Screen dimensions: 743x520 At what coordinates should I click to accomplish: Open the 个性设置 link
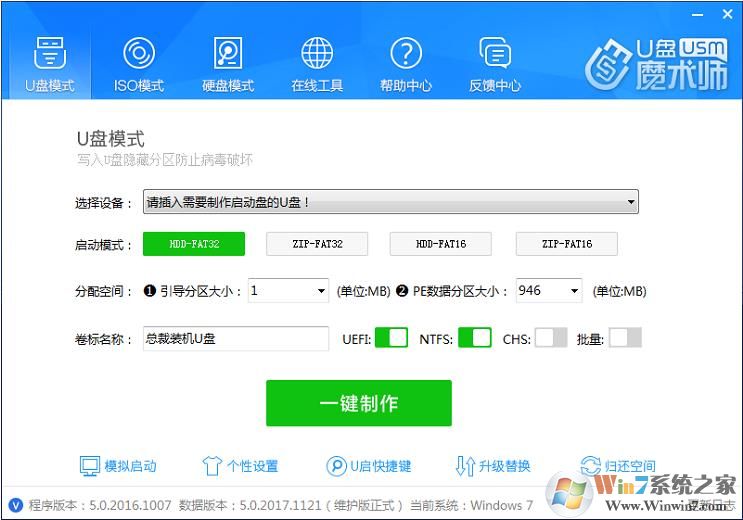pos(253,466)
